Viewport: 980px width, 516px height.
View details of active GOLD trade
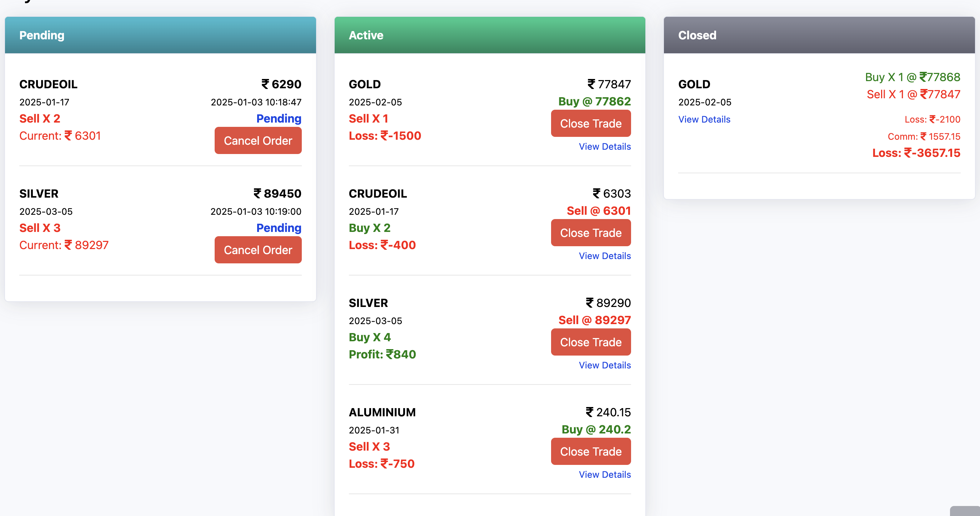(x=605, y=147)
